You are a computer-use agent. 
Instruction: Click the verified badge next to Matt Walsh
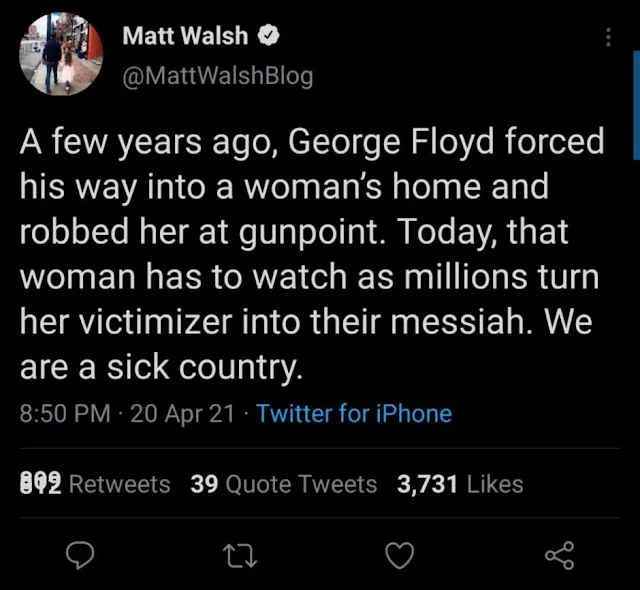pos(269,37)
